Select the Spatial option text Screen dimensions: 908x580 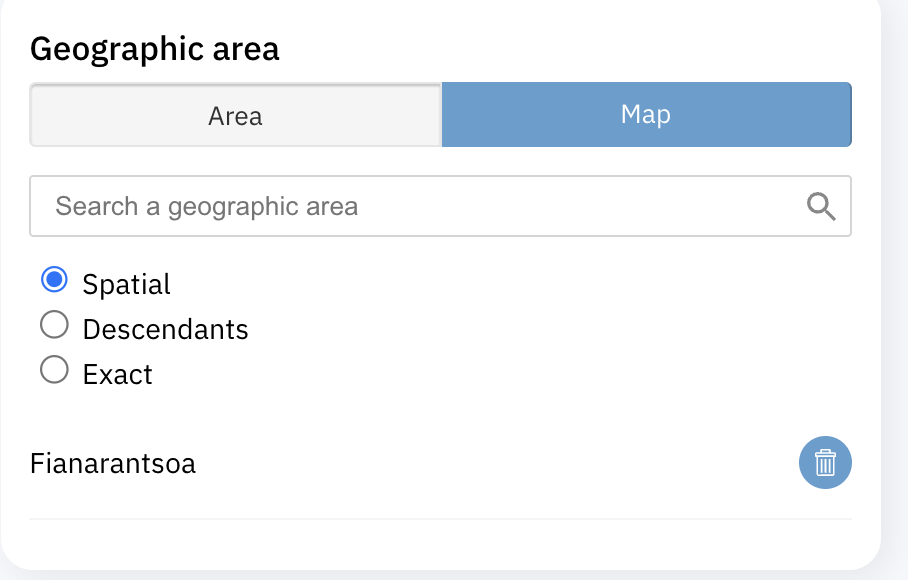click(125, 283)
